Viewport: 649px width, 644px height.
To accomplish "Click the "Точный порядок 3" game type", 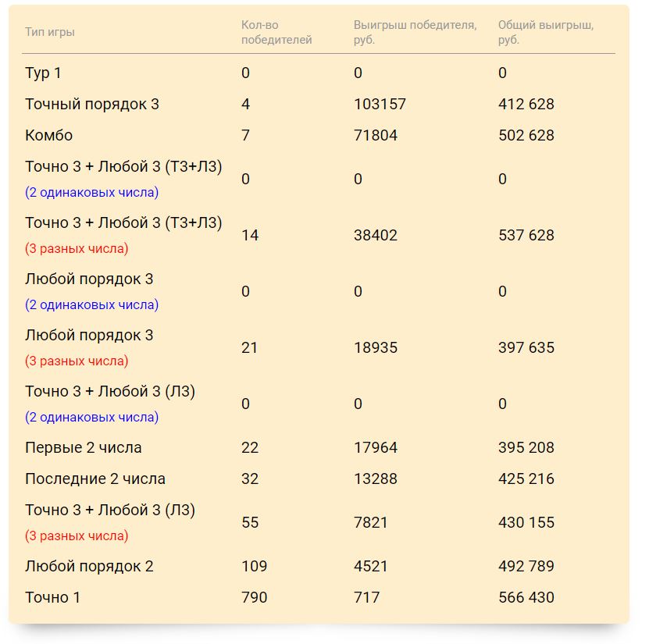I will pos(92,104).
